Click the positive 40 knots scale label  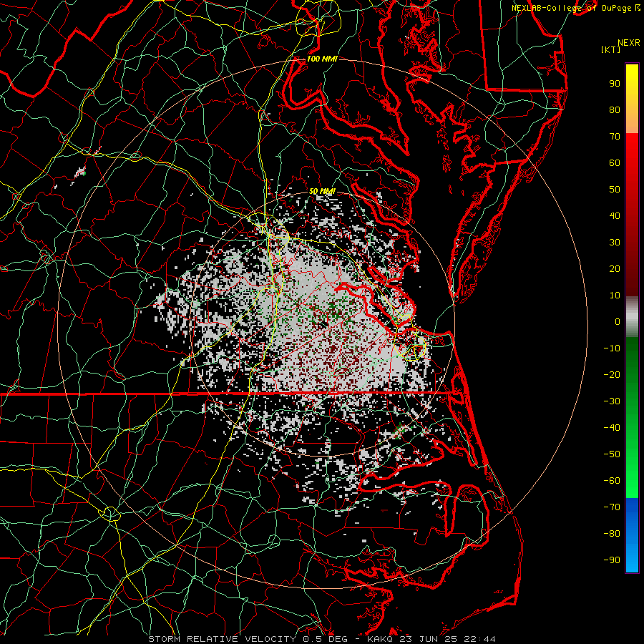[615, 216]
